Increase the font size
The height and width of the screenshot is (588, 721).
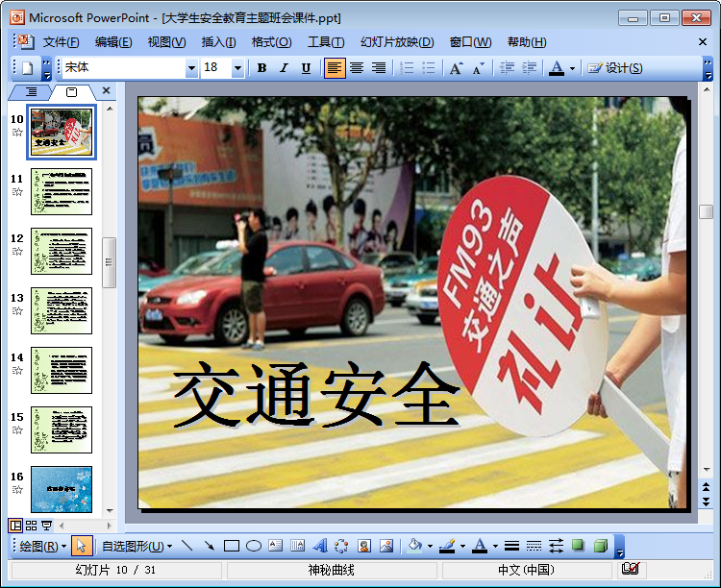click(x=456, y=68)
